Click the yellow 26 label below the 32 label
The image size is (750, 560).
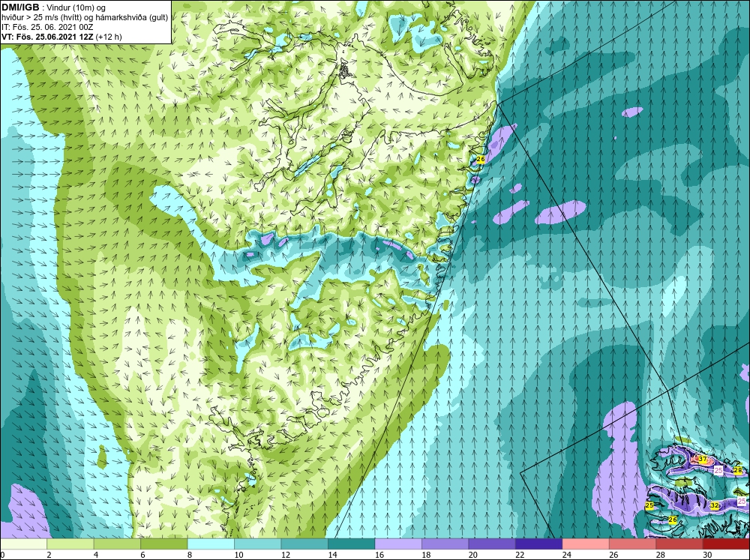(673, 520)
